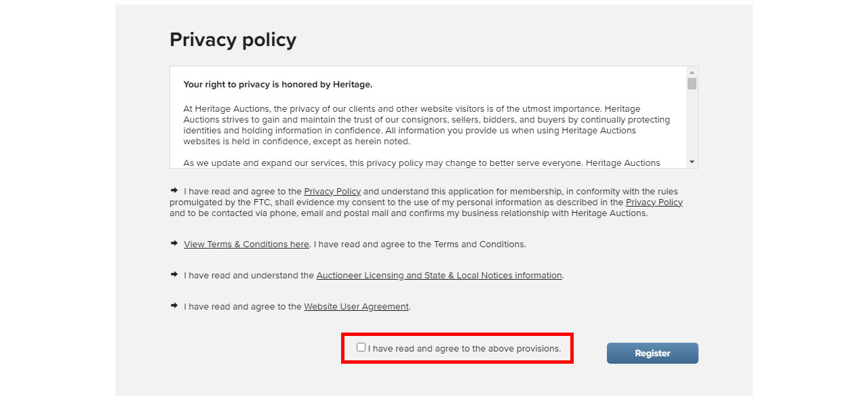The width and height of the screenshot is (868, 403).
Task: Click the 'Privacy policy' page heading
Action: pos(233,40)
